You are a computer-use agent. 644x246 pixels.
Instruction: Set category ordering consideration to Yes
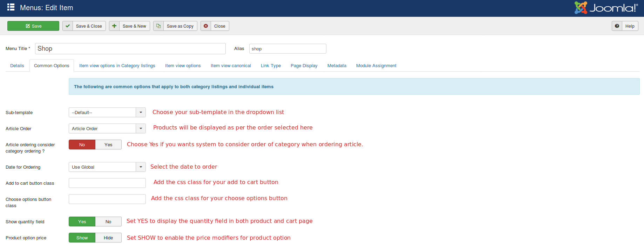coord(108,145)
